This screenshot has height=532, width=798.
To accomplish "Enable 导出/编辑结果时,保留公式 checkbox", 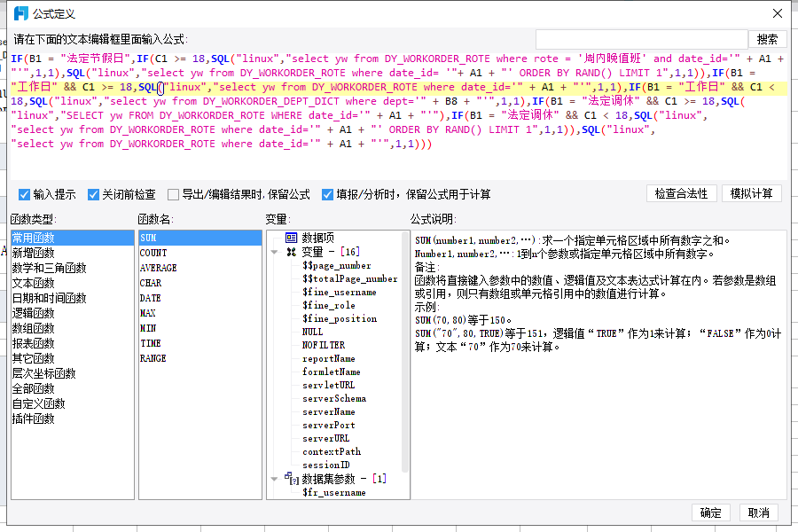I will pyautogui.click(x=173, y=194).
